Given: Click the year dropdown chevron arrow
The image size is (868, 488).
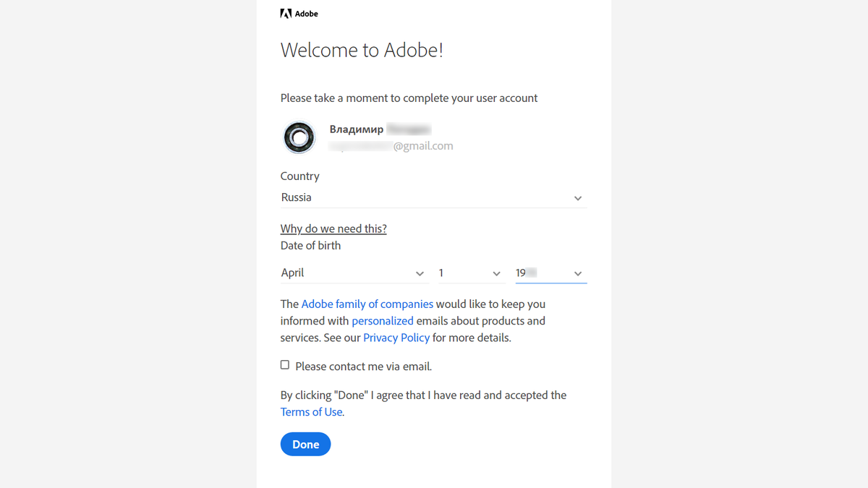Looking at the screenshot, I should point(578,273).
